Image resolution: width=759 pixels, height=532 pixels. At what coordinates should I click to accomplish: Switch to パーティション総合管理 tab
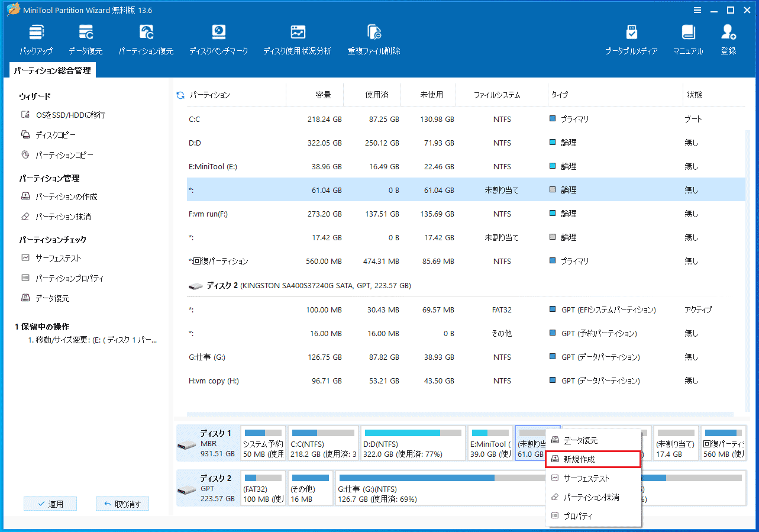[52, 70]
